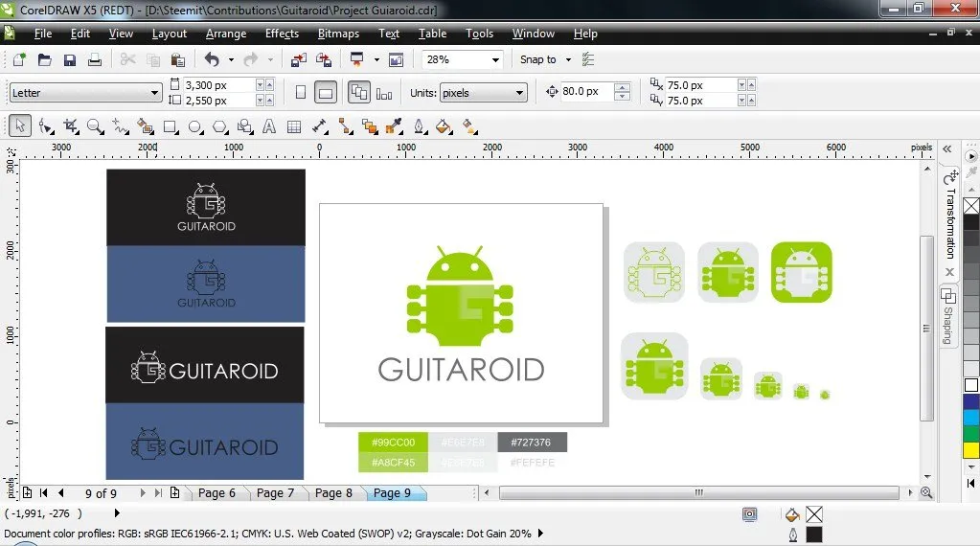
Task: Open the Shaping docker tab
Action: click(x=948, y=317)
